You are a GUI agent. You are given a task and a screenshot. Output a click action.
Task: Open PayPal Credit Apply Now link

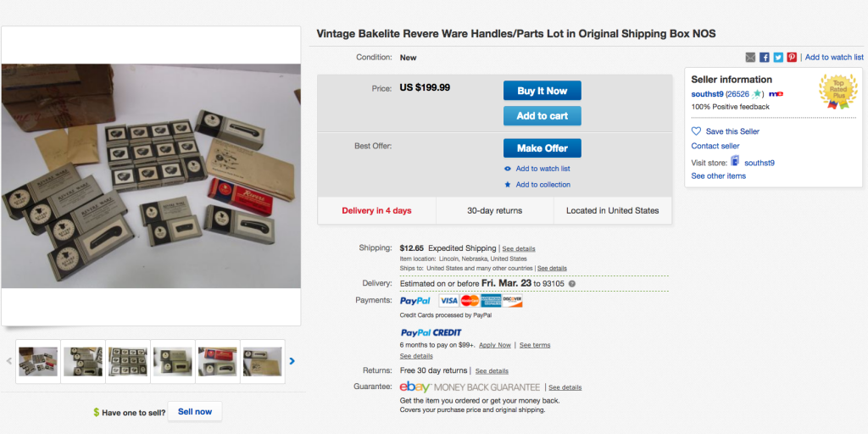pyautogui.click(x=495, y=345)
